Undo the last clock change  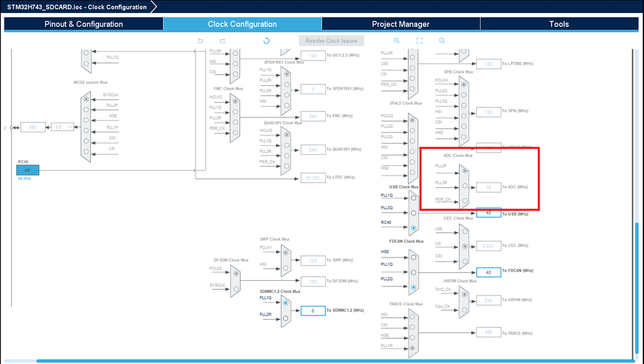tap(201, 41)
